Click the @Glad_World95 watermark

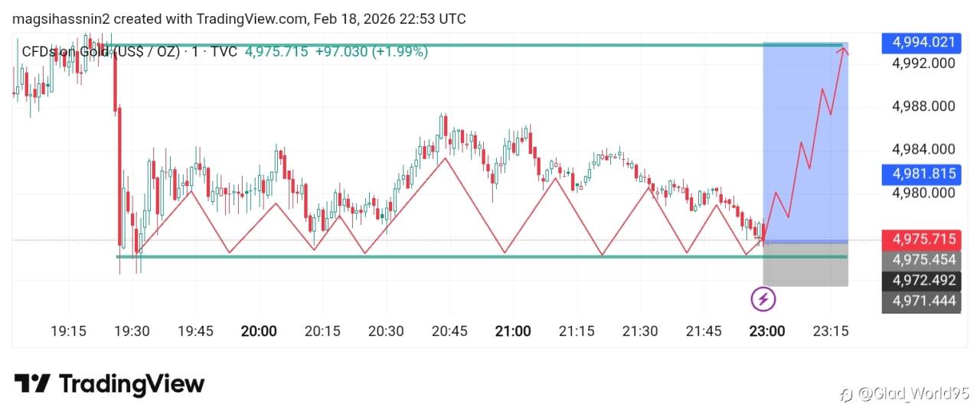pyautogui.click(x=908, y=394)
